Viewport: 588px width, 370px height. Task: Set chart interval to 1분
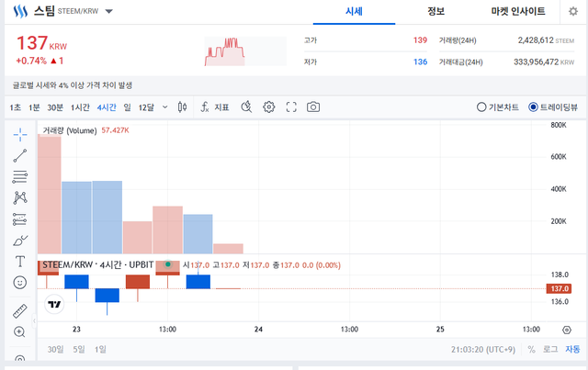(34, 107)
